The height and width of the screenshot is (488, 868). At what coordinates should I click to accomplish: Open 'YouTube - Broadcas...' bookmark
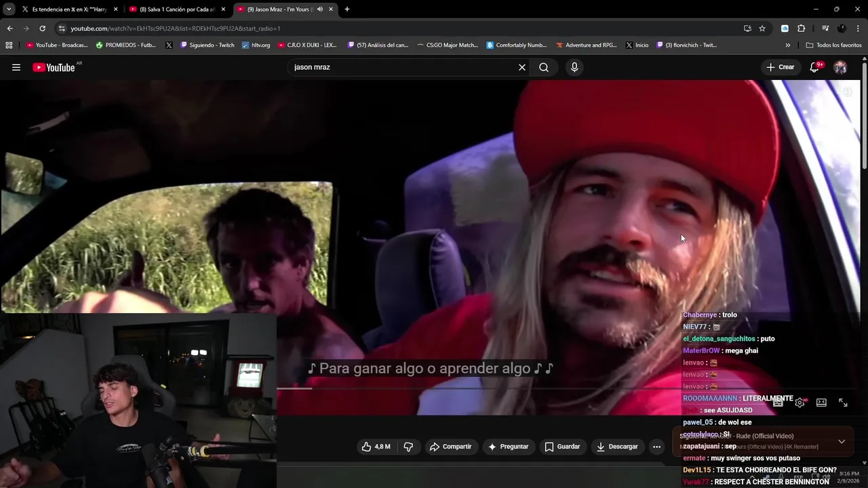pos(57,45)
